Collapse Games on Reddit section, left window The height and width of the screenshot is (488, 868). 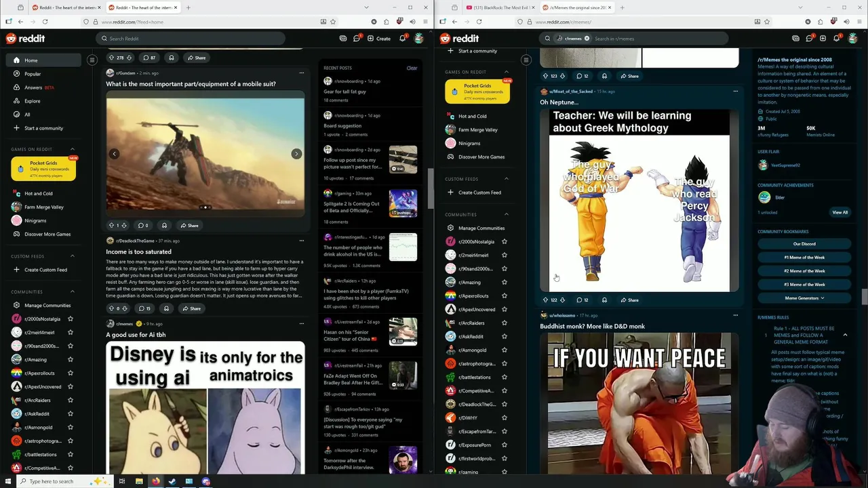[73, 149]
